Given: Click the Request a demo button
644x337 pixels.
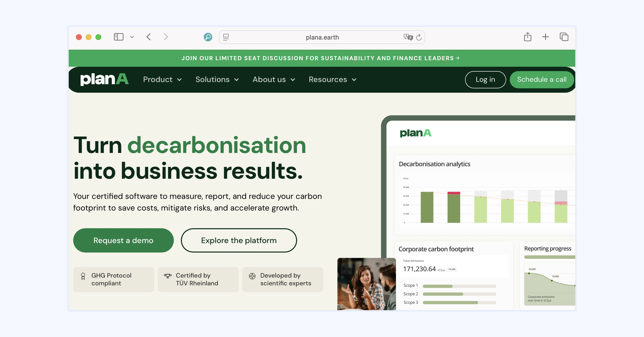Looking at the screenshot, I should (123, 240).
